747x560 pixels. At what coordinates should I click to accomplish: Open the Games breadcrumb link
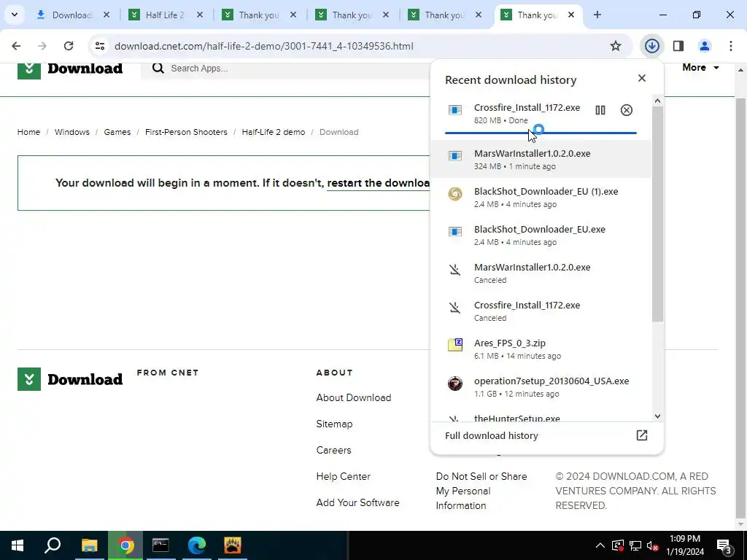point(117,132)
